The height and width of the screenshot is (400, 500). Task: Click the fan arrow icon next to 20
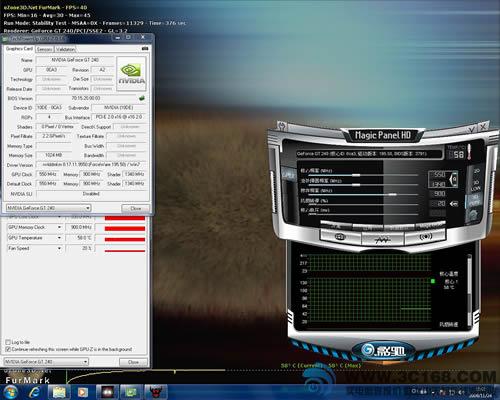tap(454, 204)
